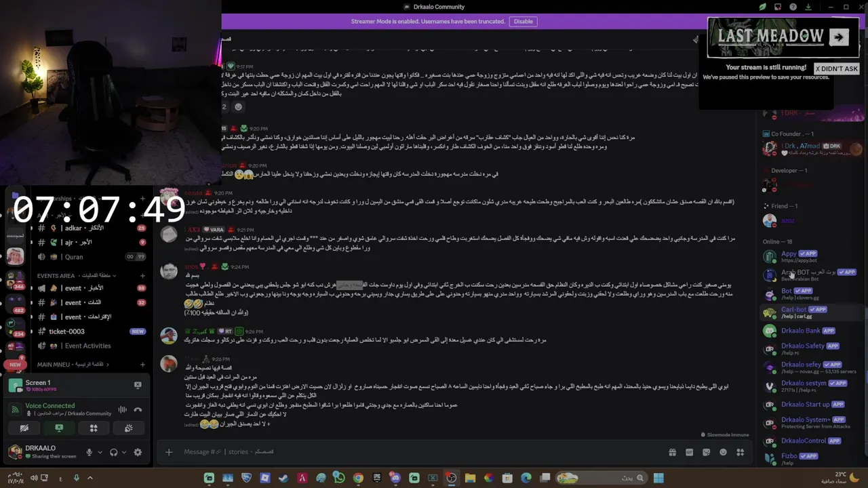Open the event channel with 32 badge
868x488 pixels.
pyautogui.click(x=92, y=302)
